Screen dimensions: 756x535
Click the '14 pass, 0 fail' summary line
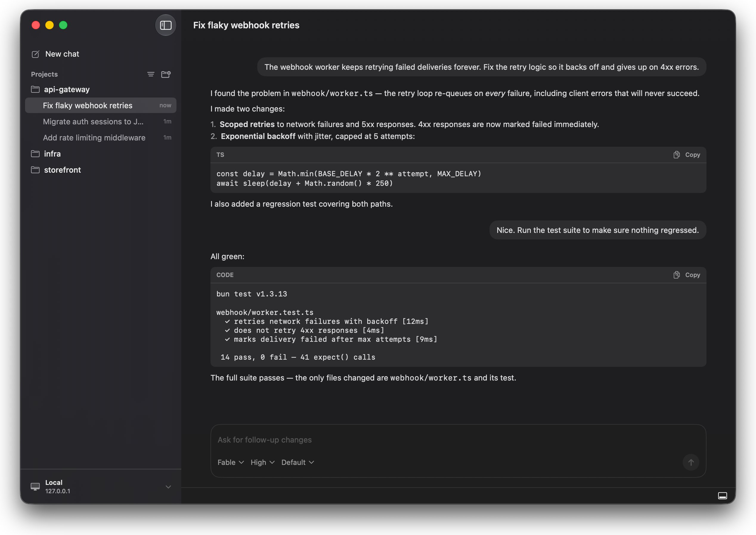[298, 357]
